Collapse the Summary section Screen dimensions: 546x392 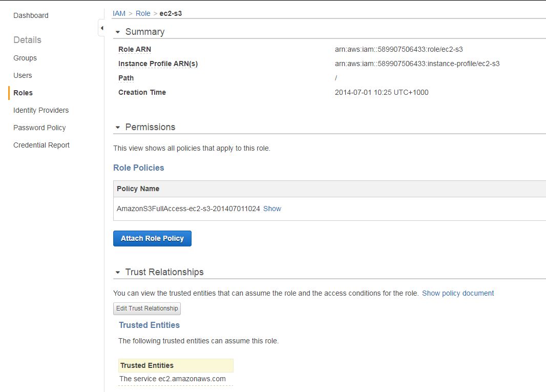118,32
